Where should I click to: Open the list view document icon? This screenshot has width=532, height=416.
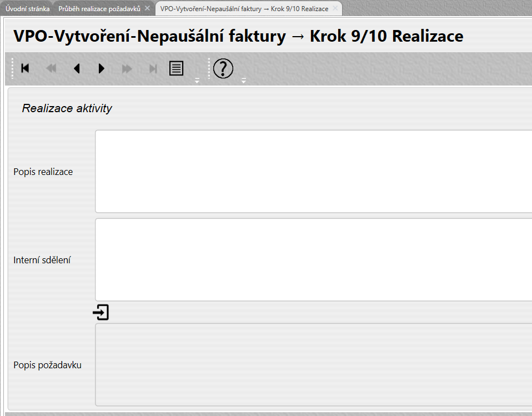click(177, 68)
